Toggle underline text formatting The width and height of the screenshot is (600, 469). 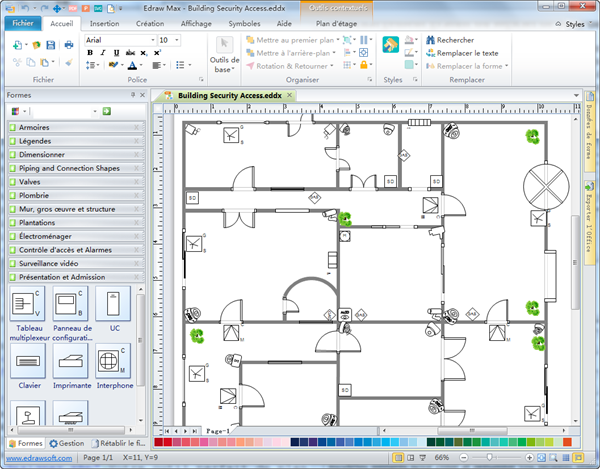tap(116, 52)
